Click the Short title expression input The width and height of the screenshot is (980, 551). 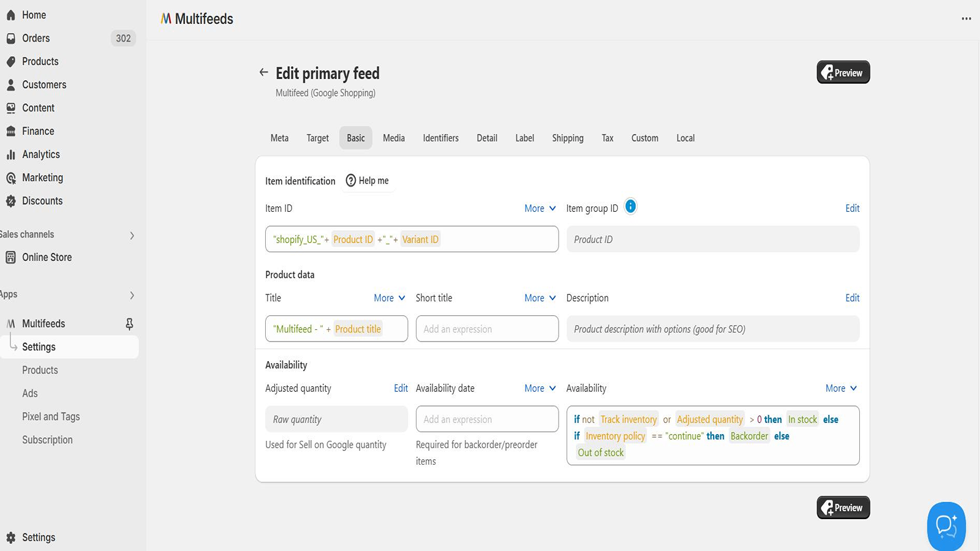tap(487, 329)
